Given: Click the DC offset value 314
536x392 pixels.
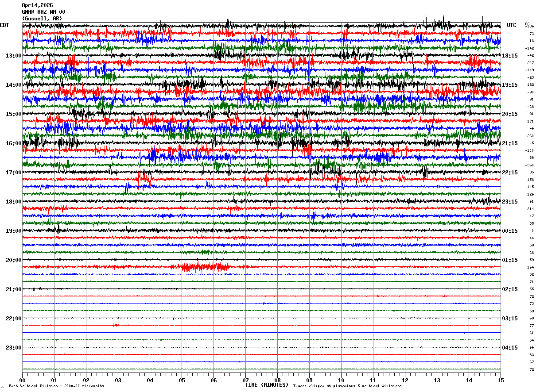Looking at the screenshot, I should tap(531, 209).
